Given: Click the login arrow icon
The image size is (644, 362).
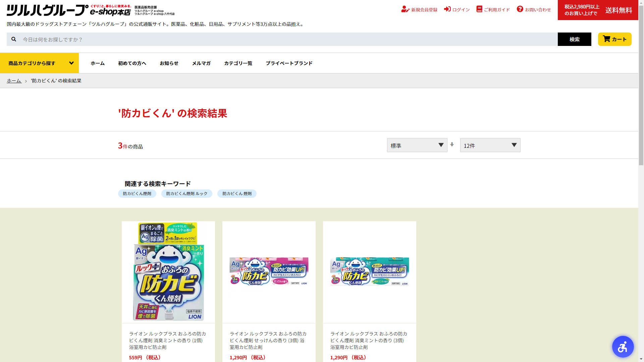Looking at the screenshot, I should (x=447, y=9).
